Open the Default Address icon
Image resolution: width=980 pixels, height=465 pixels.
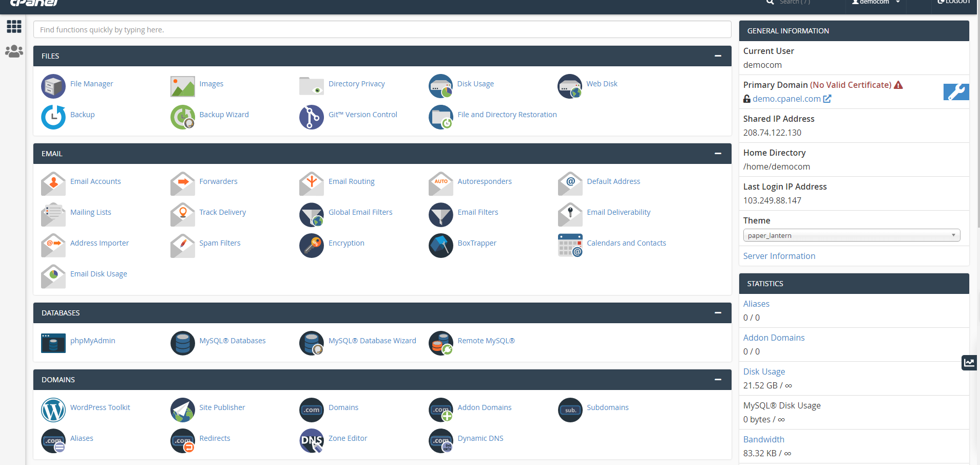(570, 184)
